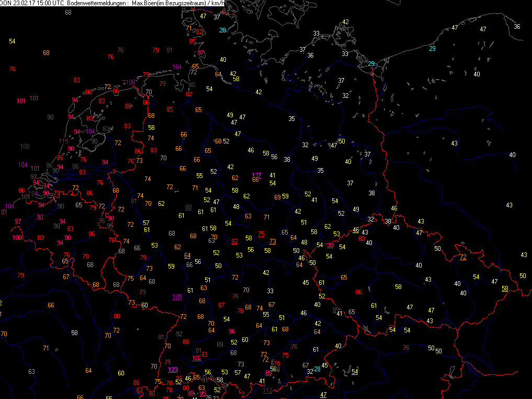Click the magenta 115 coastal value
This screenshot has height=399, width=532.
63,141
